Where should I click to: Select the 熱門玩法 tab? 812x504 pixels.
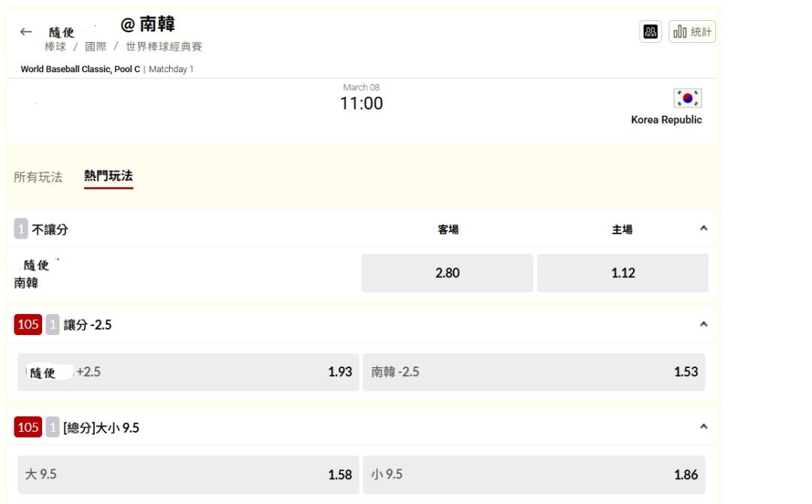point(108,177)
